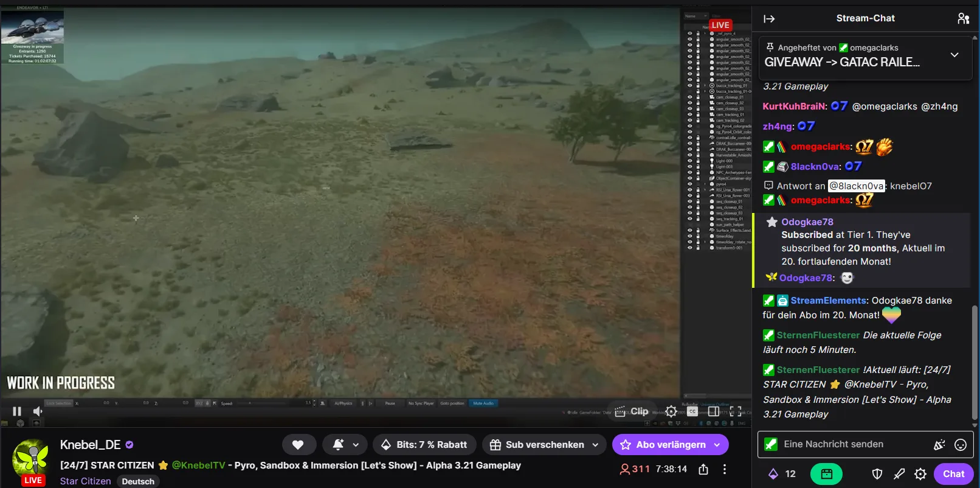Viewport: 980px width, 488px height.
Task: Open the chat community users list
Action: tap(964, 19)
